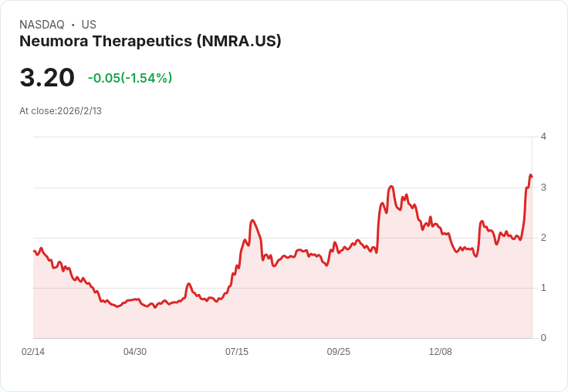568x392 pixels.
Task: Click the 3.20 current price
Action: 47,77
